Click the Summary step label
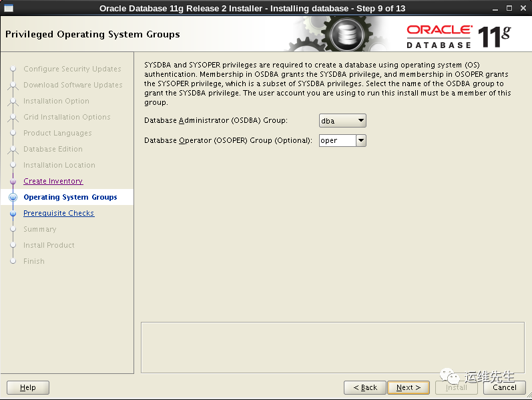 (40, 229)
